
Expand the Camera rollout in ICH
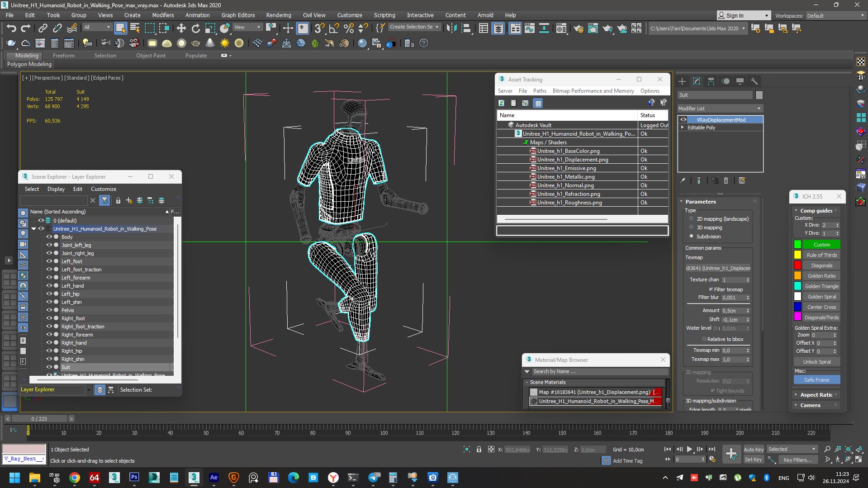tap(810, 405)
